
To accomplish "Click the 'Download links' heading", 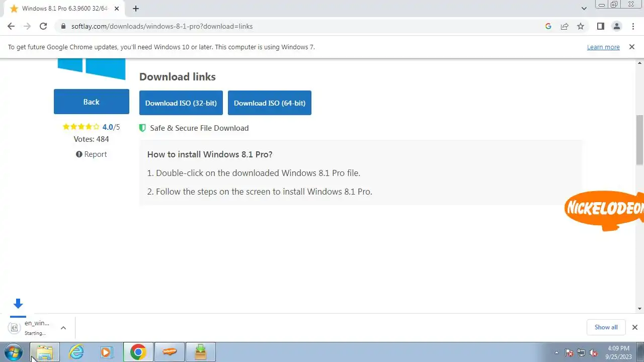I will 178,76.
